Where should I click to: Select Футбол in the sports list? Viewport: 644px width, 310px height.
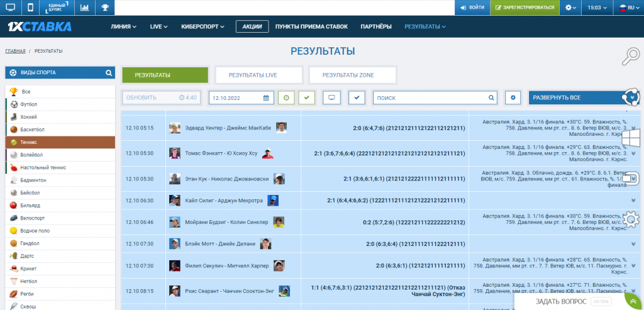click(29, 104)
